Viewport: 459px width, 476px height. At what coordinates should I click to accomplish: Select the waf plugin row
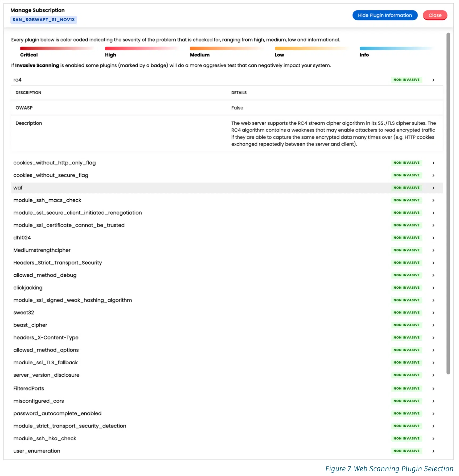tap(227, 188)
